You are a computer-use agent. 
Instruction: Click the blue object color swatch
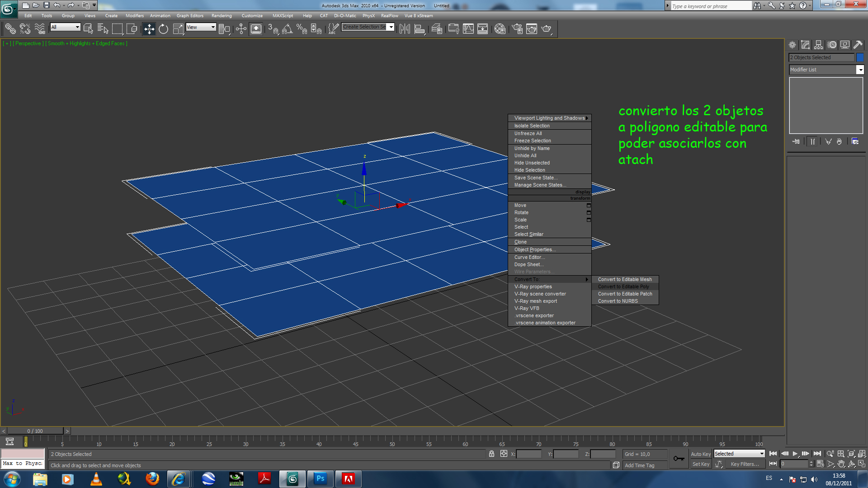click(860, 57)
